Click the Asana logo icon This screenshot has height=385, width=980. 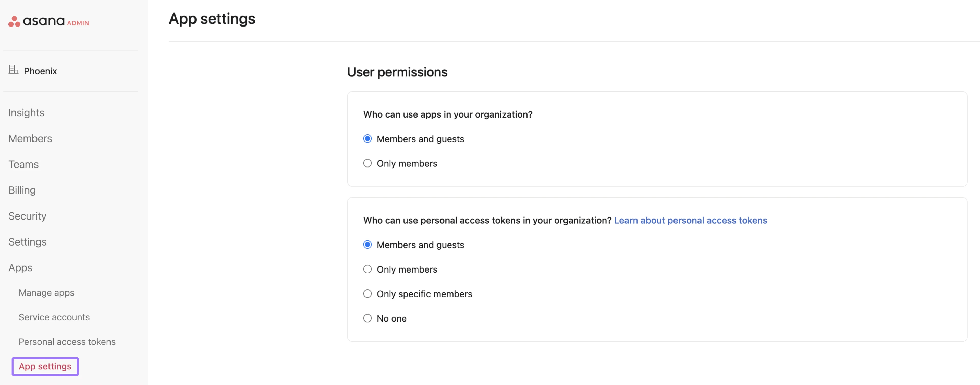point(14,21)
